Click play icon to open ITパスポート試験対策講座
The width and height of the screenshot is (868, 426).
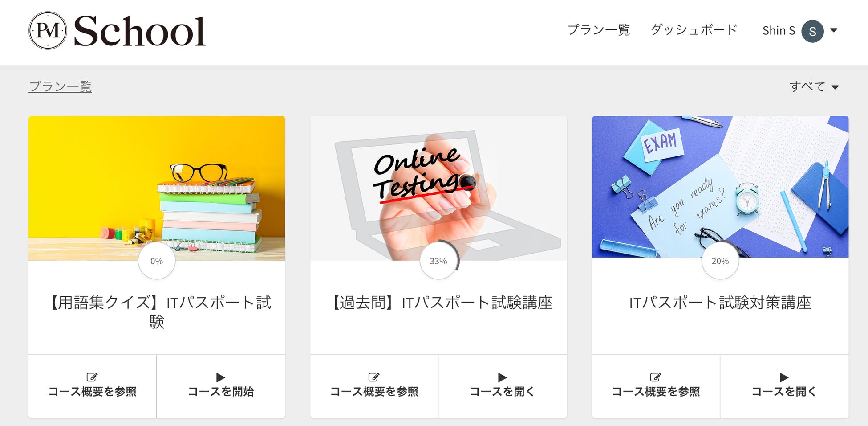point(784,377)
